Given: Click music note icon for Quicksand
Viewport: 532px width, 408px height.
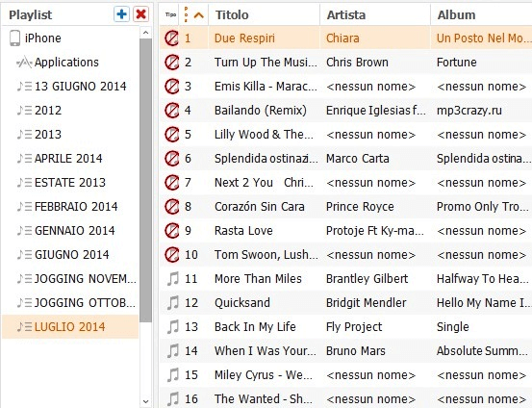Looking at the screenshot, I should pos(173,303).
